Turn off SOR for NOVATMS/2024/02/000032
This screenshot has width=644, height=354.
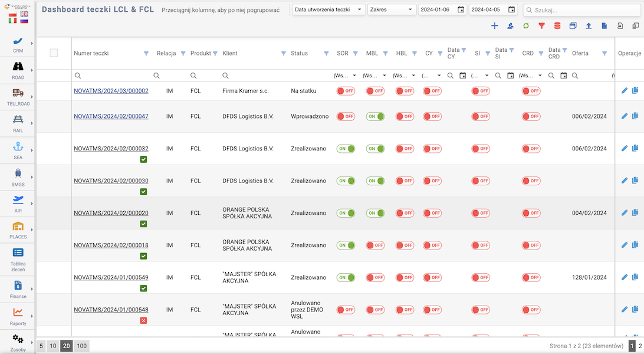click(346, 149)
